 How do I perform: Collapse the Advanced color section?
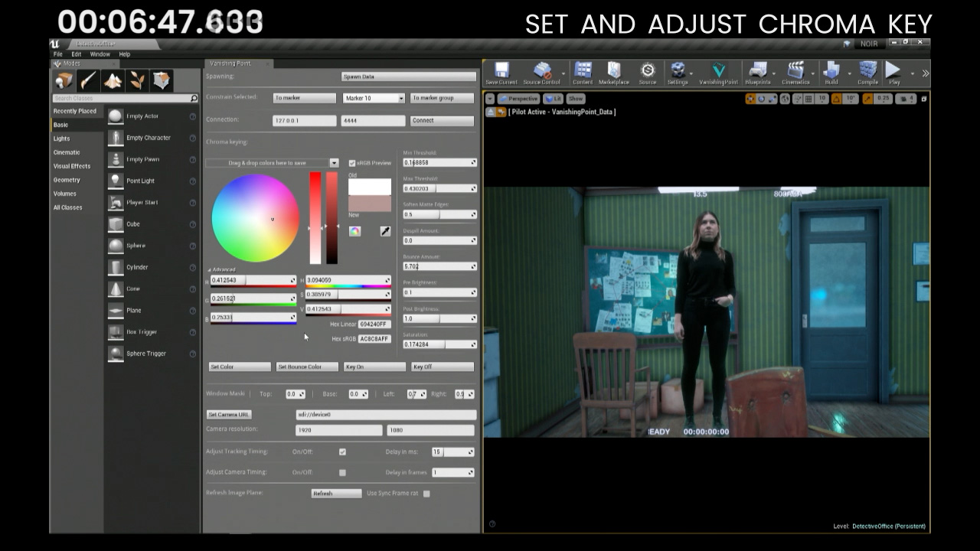pyautogui.click(x=210, y=269)
